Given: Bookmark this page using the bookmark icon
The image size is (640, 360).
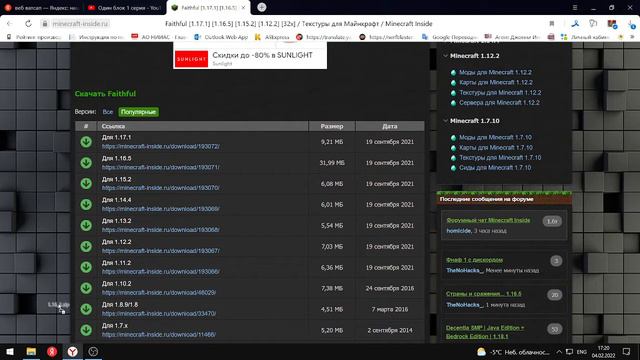Looking at the screenshot, I should coord(551,24).
